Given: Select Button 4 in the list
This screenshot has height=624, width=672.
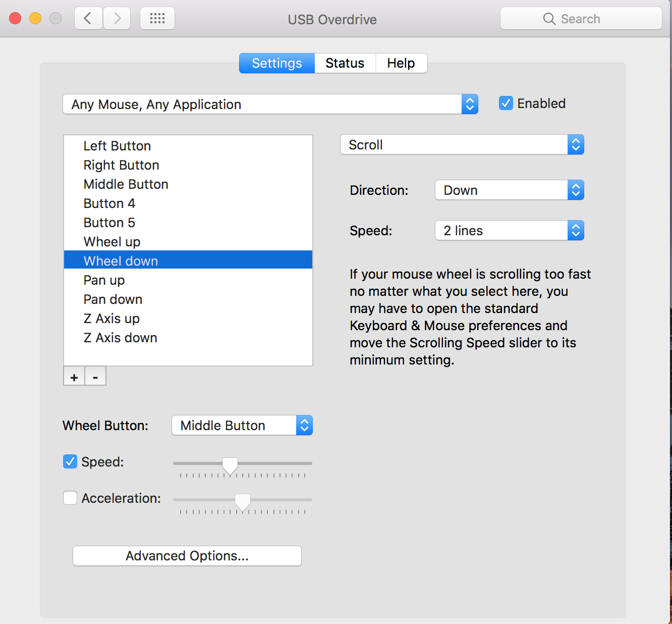Looking at the screenshot, I should tap(188, 203).
